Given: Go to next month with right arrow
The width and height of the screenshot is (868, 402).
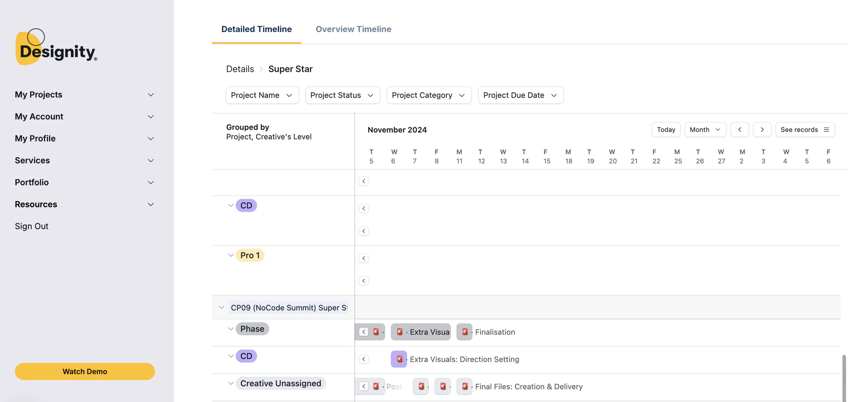Looking at the screenshot, I should pyautogui.click(x=762, y=130).
